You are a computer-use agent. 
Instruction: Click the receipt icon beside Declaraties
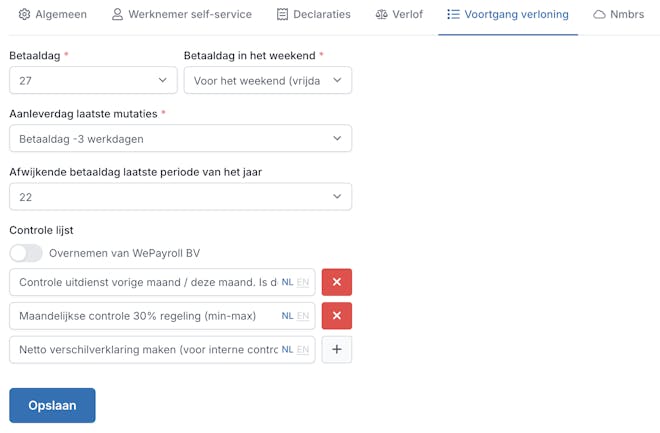pos(282,15)
